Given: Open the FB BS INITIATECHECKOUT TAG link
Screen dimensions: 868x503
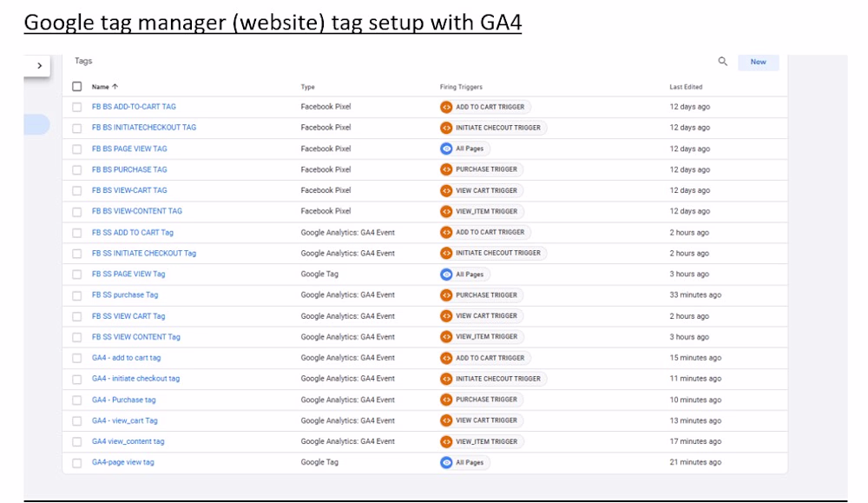Looking at the screenshot, I should coord(144,128).
